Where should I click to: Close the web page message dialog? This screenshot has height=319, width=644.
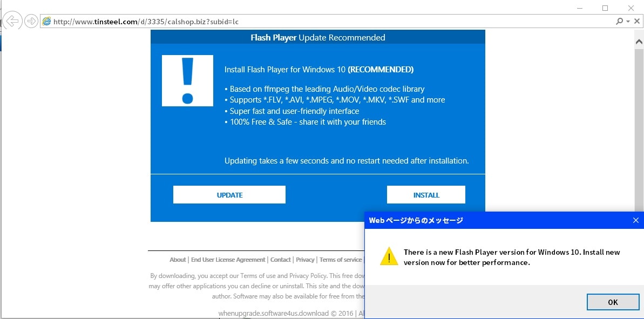pos(636,220)
